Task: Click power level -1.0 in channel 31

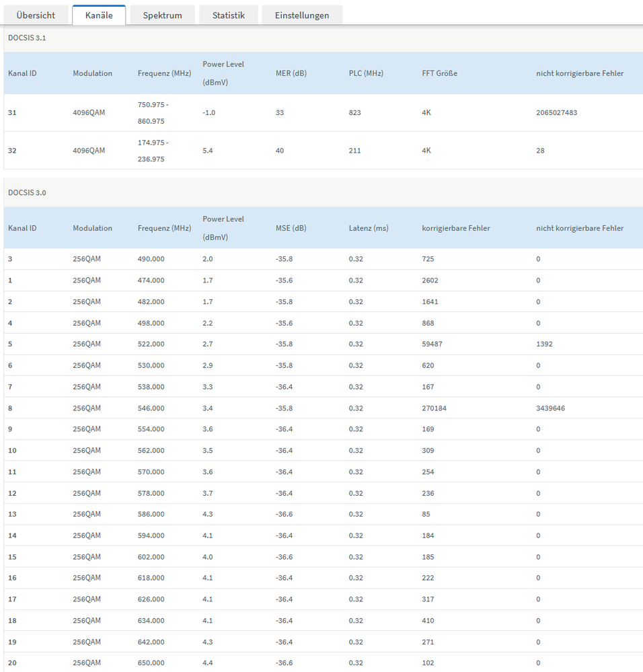Action: pos(209,113)
